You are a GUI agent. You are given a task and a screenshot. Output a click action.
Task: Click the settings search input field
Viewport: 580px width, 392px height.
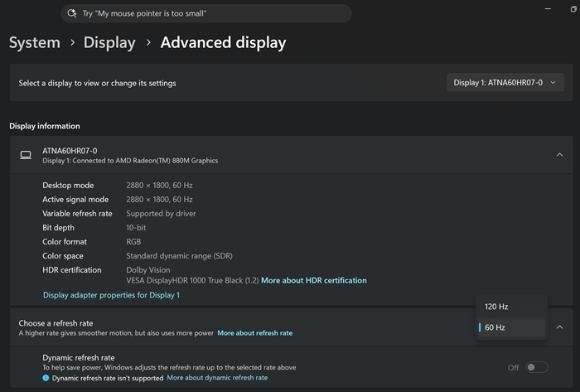[x=206, y=13]
